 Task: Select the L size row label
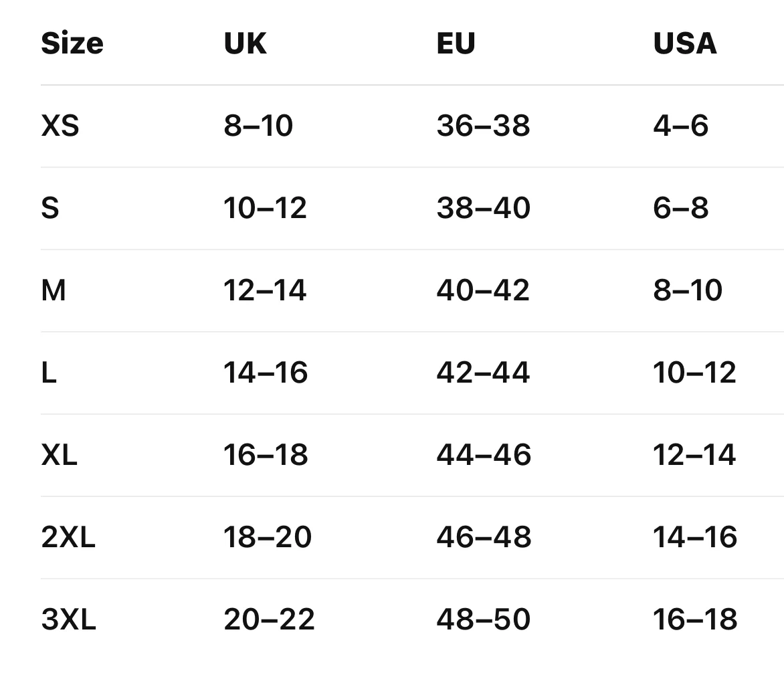(49, 373)
